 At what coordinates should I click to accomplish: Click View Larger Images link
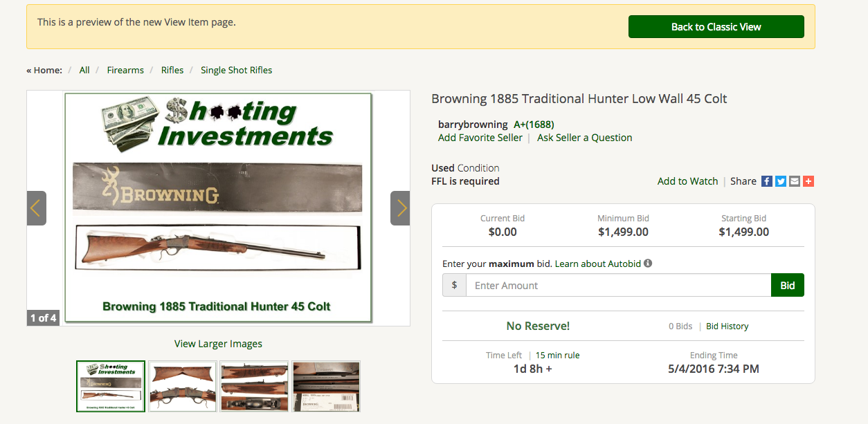coord(218,344)
